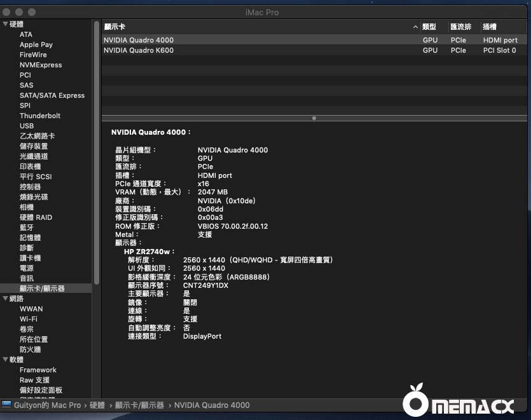Viewport: 531px width, 420px height.
Task: Click Guityon的 Mac Pro in path bar
Action: click(x=48, y=405)
